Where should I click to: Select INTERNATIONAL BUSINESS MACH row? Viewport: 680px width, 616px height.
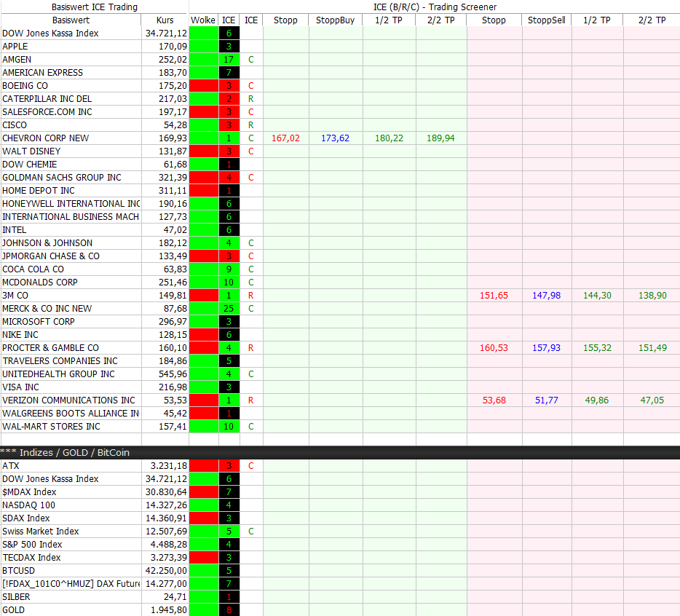(x=71, y=217)
